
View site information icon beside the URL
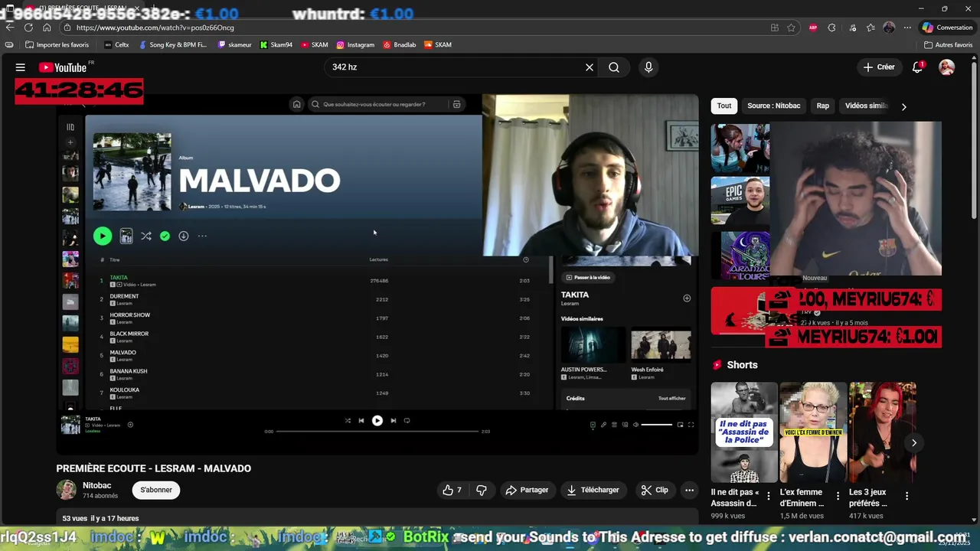(67, 28)
